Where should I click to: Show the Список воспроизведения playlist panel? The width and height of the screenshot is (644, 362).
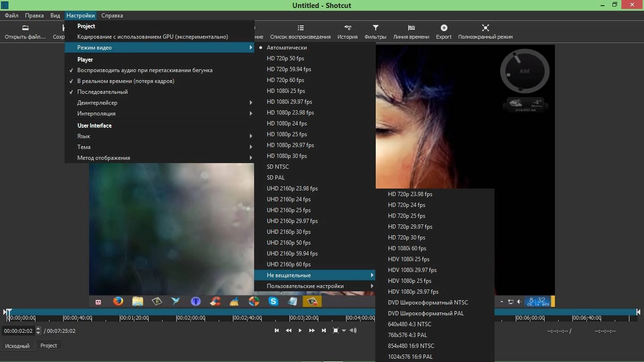point(300,32)
